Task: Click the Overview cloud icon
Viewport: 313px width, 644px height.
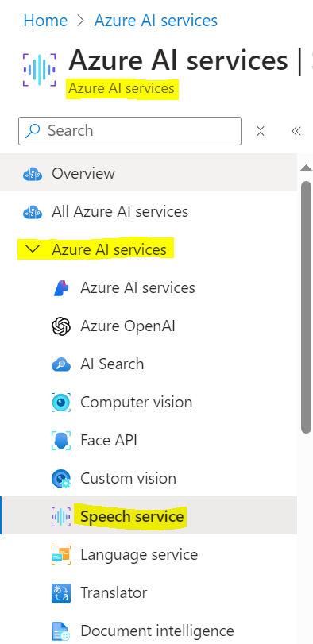Action: click(33, 174)
